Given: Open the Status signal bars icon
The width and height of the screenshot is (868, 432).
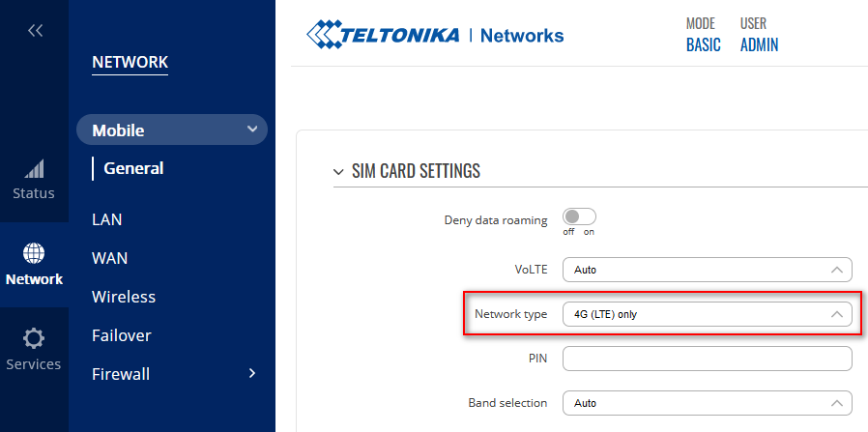Looking at the screenshot, I should pyautogui.click(x=34, y=170).
